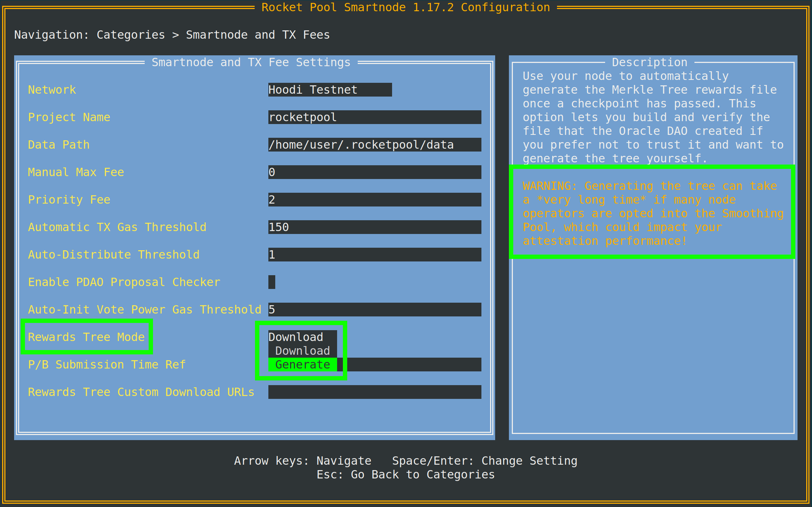The width and height of the screenshot is (812, 507).
Task: Click the Project Name field containing rocketpool
Action: (374, 117)
